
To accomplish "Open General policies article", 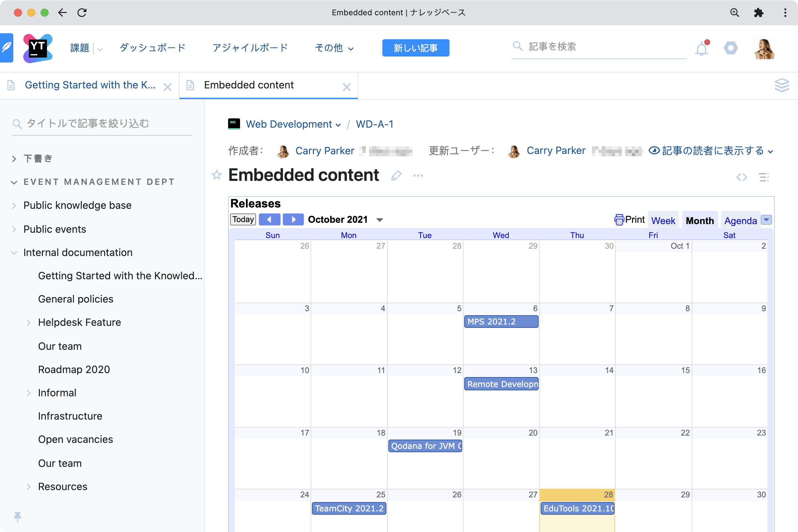I will 76,299.
